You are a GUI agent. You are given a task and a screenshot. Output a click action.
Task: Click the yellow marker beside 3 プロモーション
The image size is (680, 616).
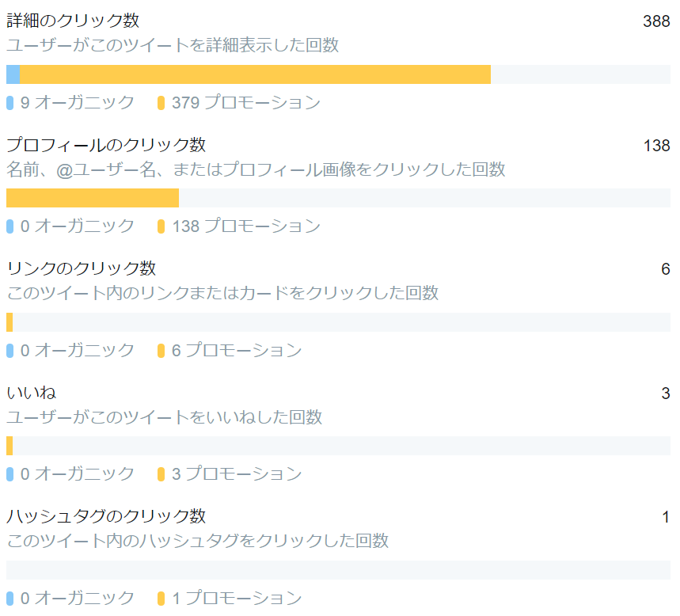coord(161,474)
